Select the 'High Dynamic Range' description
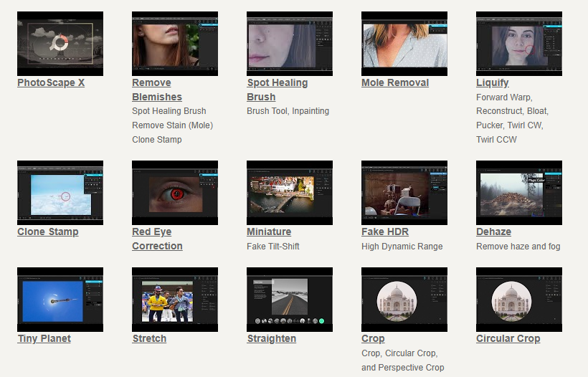 (x=402, y=247)
